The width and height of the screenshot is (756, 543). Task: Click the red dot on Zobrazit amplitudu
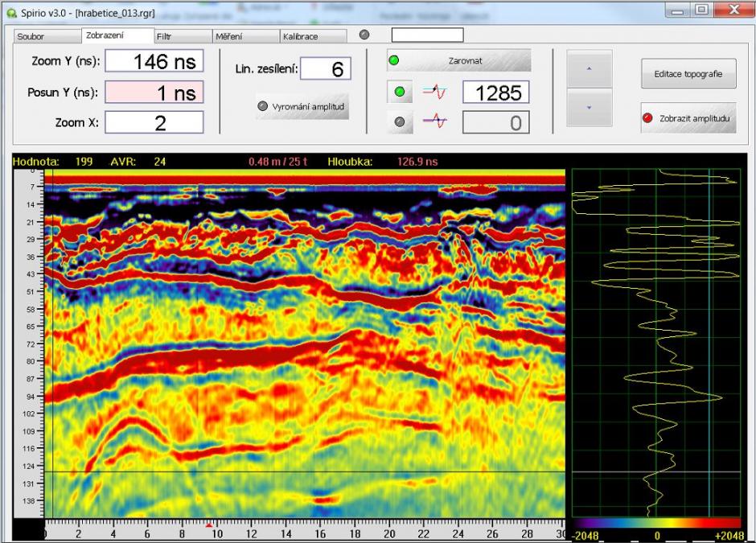click(x=647, y=118)
